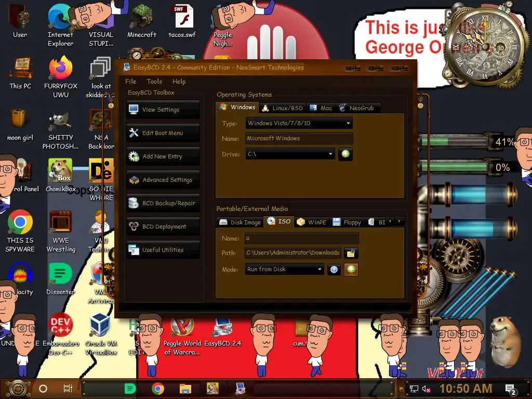Switch to the Disk Image tab
This screenshot has height=399, width=532.
(240, 222)
